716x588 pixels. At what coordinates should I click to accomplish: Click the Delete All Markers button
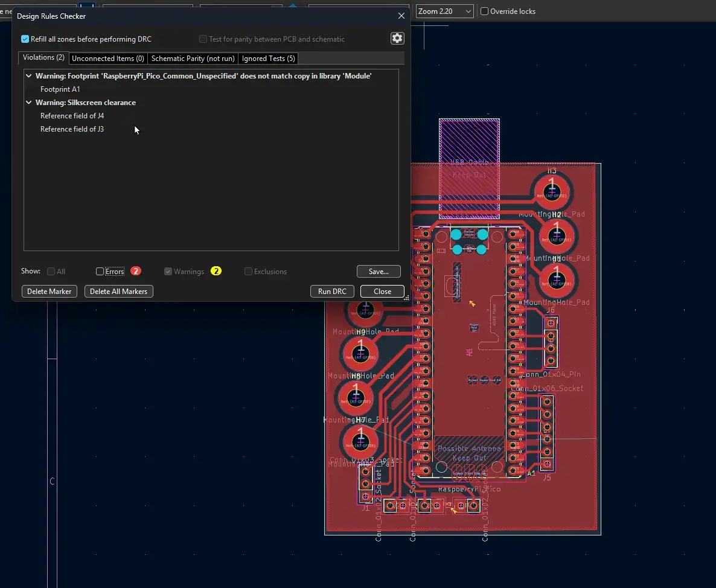118,292
